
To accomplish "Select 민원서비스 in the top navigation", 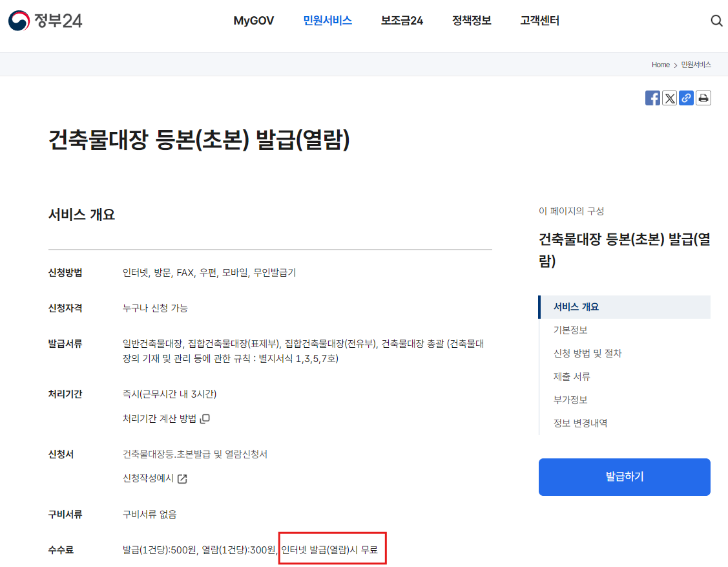I will (327, 21).
